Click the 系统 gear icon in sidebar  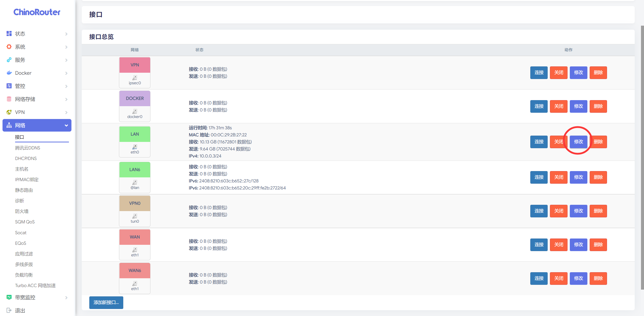pyautogui.click(x=9, y=47)
